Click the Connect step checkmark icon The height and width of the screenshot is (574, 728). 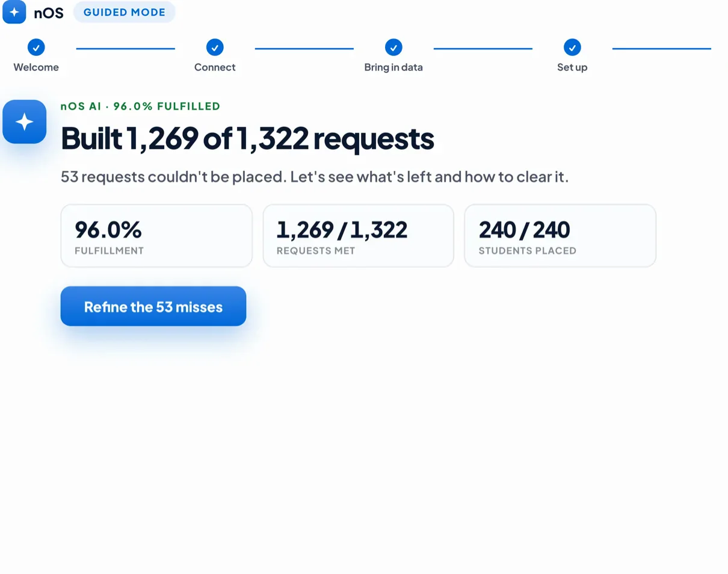tap(215, 47)
